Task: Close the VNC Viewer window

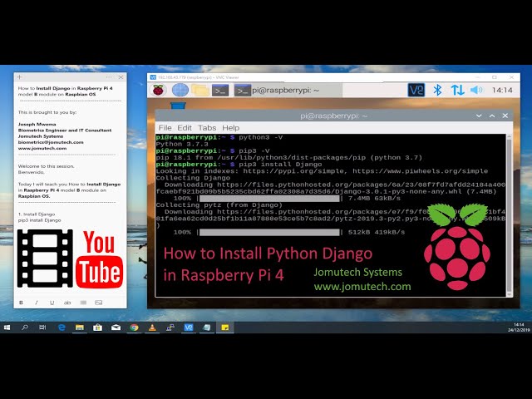Action: coord(511,77)
